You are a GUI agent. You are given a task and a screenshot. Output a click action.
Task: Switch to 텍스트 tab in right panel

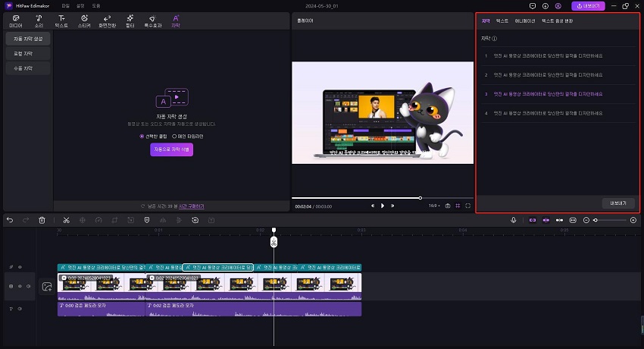click(x=502, y=21)
